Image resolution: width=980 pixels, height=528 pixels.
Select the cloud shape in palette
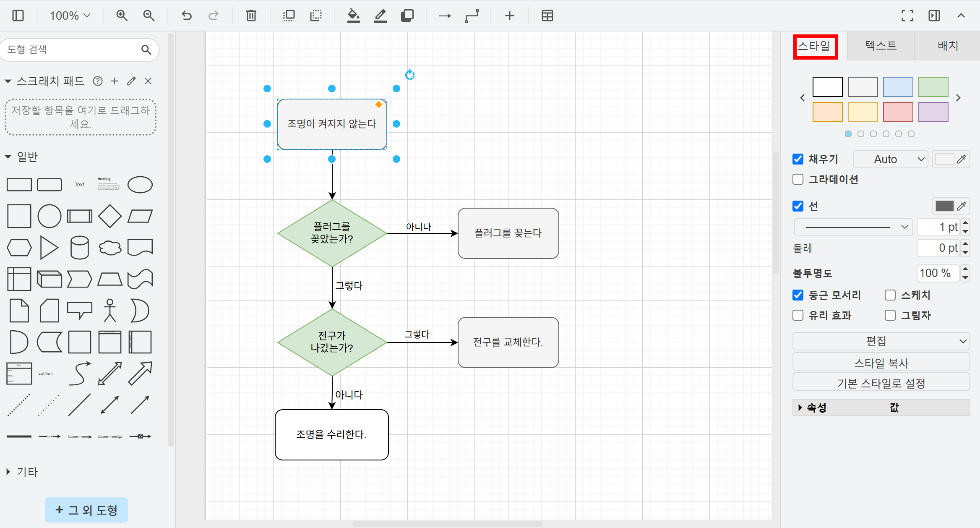click(x=110, y=248)
